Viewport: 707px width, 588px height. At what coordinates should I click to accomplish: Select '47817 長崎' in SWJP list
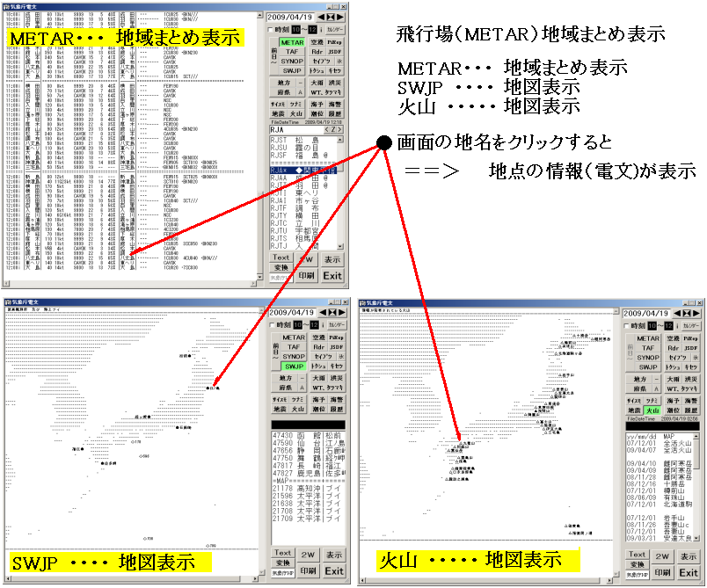(308, 466)
